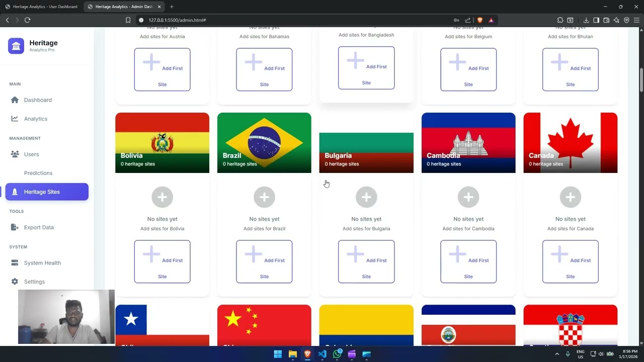This screenshot has width=644, height=362.
Task: Click the round plus icon for Bulgaria
Action: point(366,198)
